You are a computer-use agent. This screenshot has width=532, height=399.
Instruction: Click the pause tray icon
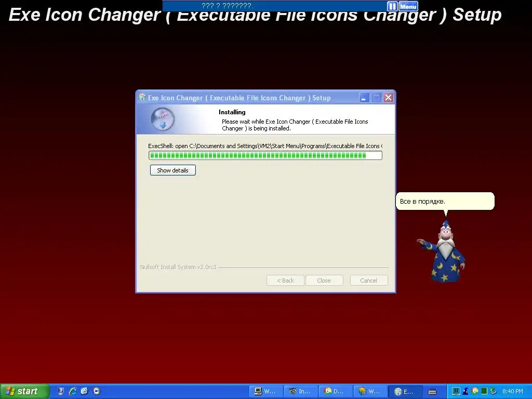tap(456, 391)
